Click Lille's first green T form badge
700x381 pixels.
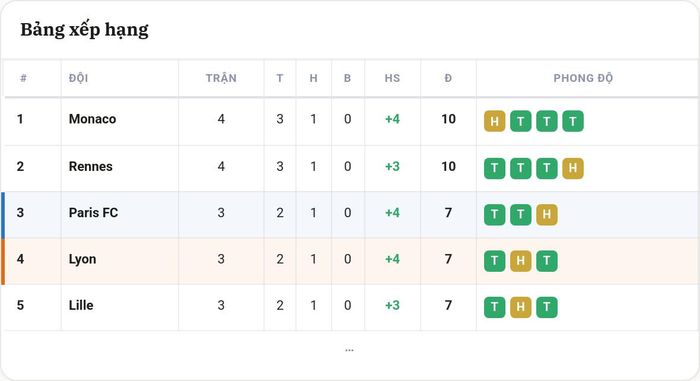pyautogui.click(x=494, y=307)
